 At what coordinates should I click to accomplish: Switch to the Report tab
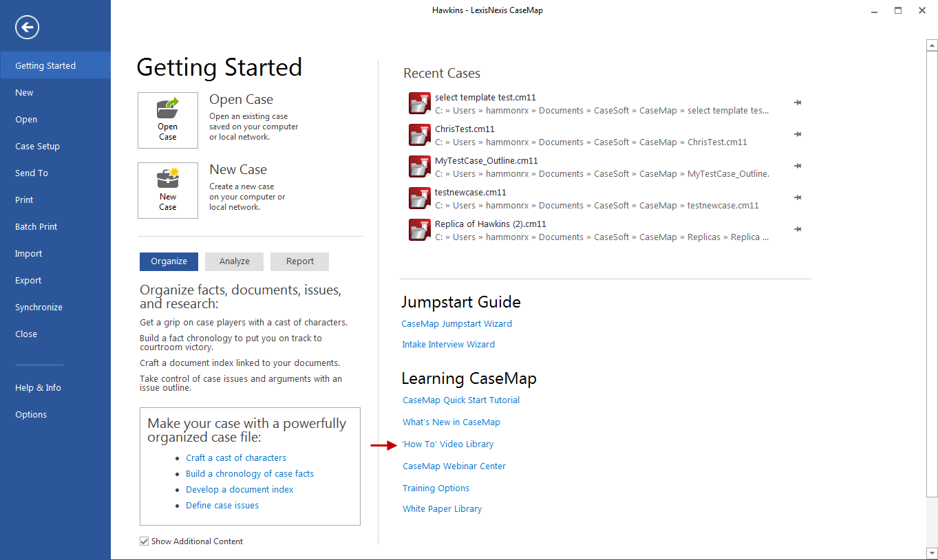[299, 261]
